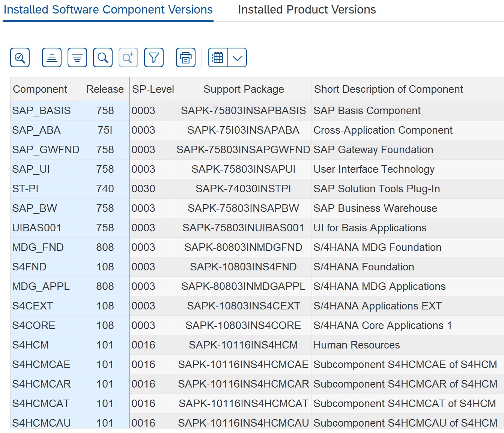Select the SP-Level column header

tap(153, 89)
